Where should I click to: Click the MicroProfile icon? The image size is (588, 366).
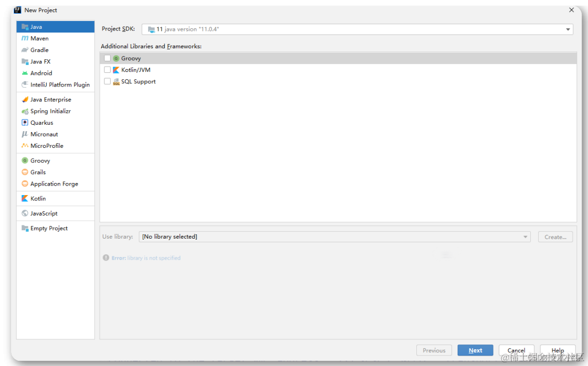pyautogui.click(x=25, y=146)
